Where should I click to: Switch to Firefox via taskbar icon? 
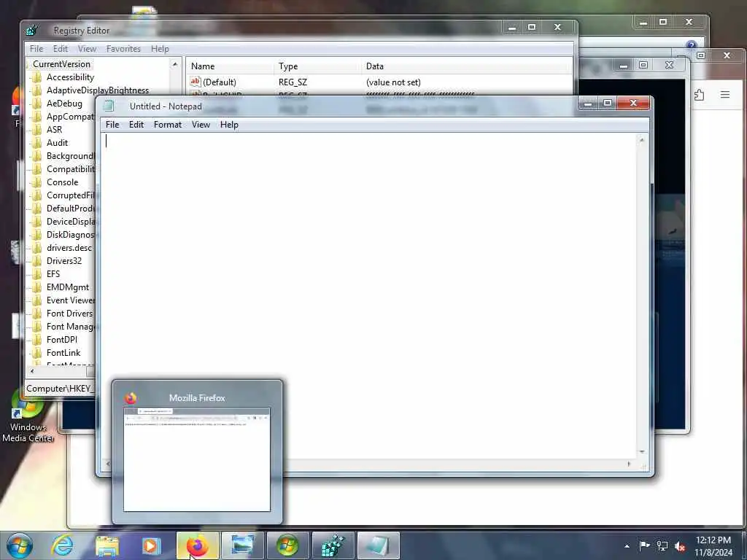pyautogui.click(x=198, y=545)
